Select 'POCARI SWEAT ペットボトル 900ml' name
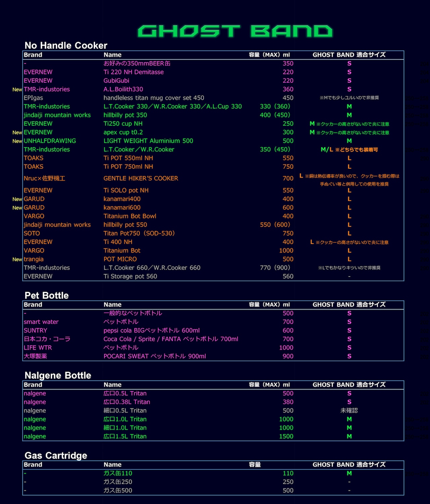Screen dimensions: 430x504 pos(155,356)
